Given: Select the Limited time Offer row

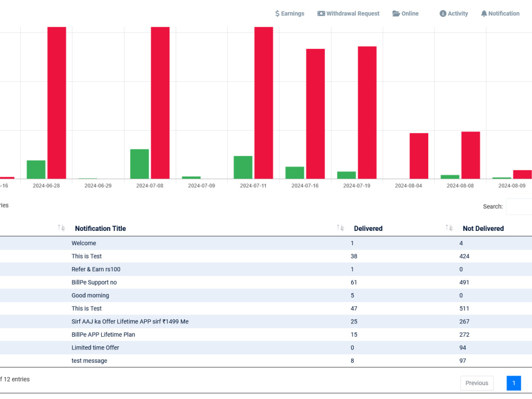Looking at the screenshot, I should click(x=266, y=348).
